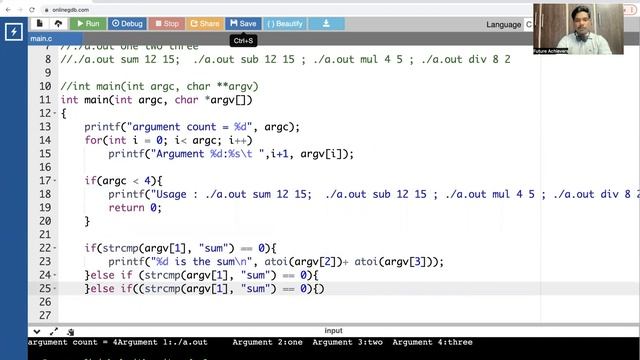Collapse the code fold at line 17
The image size is (640, 360).
(x=55, y=180)
